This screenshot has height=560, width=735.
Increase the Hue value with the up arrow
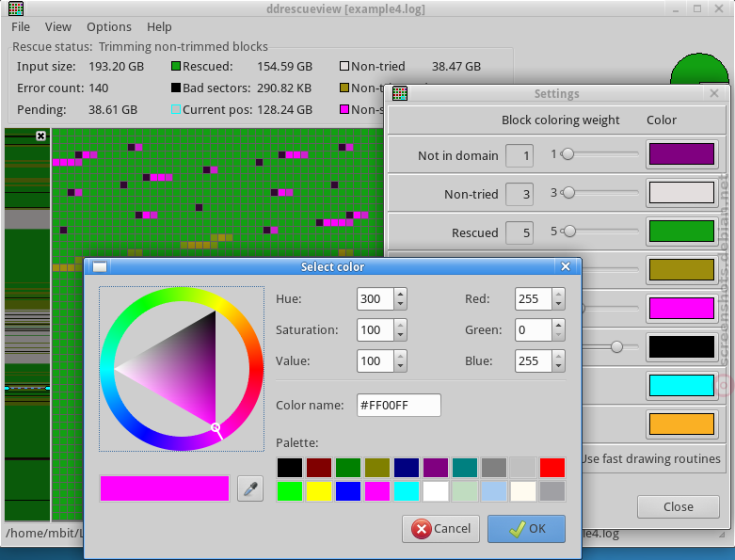coord(400,294)
